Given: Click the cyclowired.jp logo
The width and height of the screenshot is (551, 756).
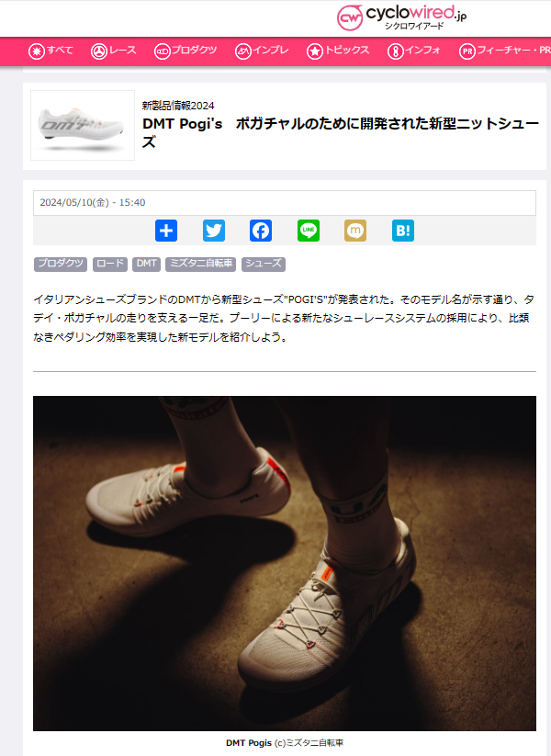Looking at the screenshot, I should [x=401, y=17].
